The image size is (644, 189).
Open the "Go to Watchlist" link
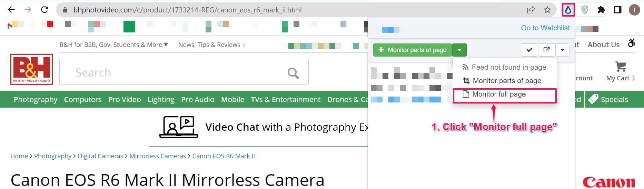[x=545, y=28]
